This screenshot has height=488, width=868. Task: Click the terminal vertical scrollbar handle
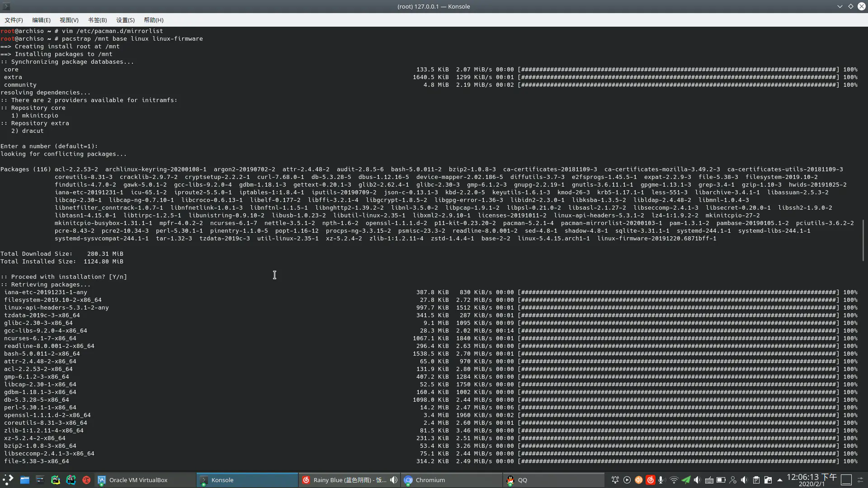[x=863, y=240]
